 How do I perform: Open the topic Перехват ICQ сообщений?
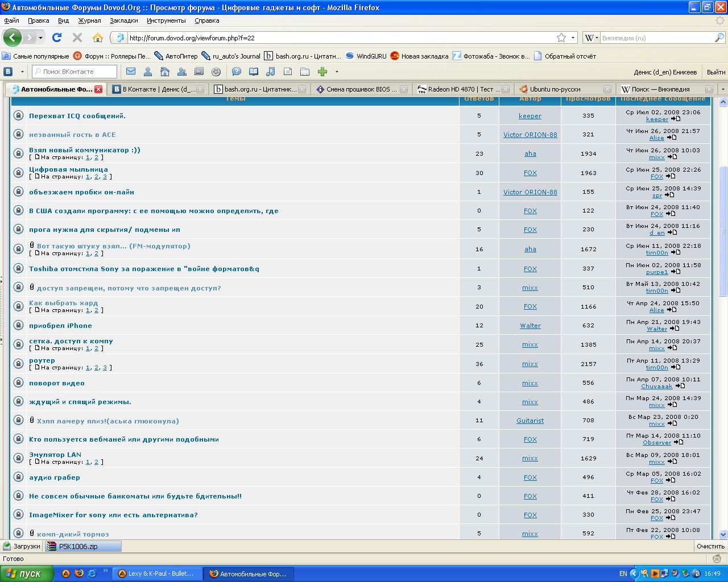click(x=77, y=116)
